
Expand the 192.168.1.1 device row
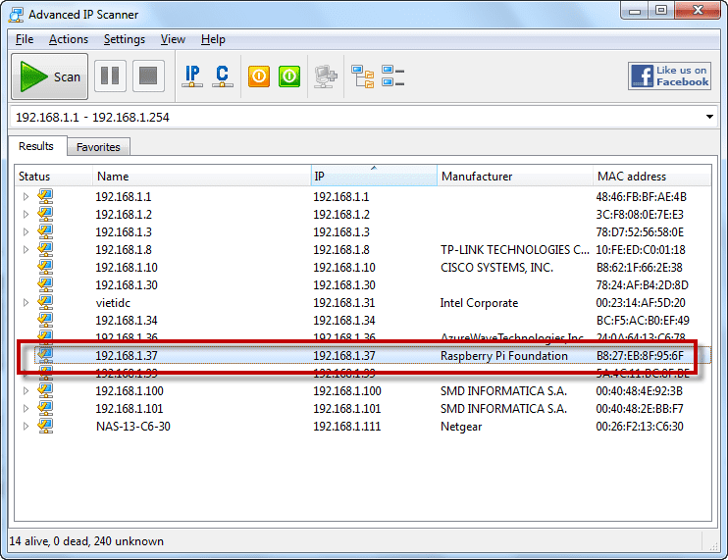pyautogui.click(x=26, y=197)
